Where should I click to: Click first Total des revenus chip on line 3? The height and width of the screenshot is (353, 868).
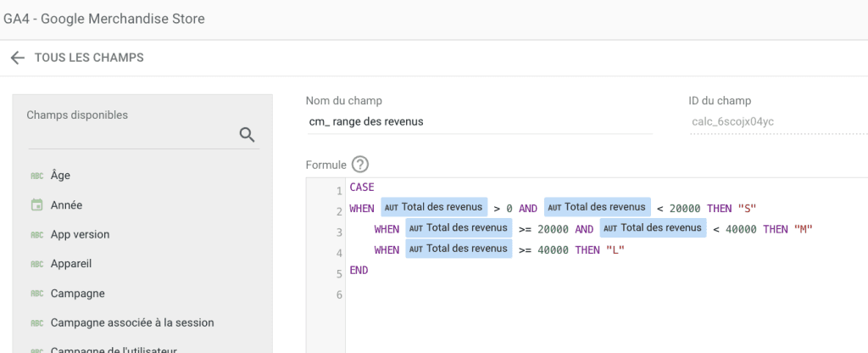coord(459,227)
